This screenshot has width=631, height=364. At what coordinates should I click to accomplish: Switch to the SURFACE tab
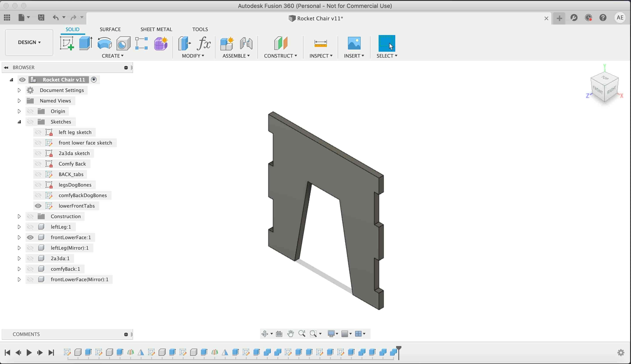click(x=110, y=29)
